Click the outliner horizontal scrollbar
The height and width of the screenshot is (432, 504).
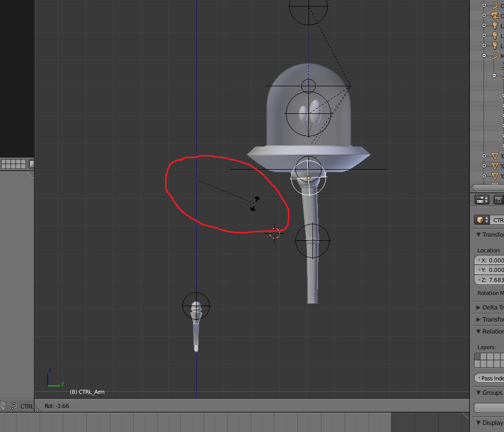(x=488, y=188)
